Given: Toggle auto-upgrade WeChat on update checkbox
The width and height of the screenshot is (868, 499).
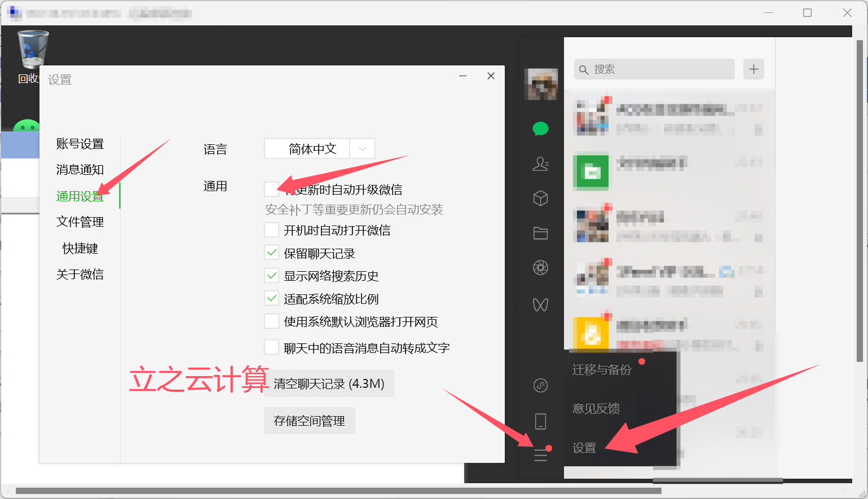Looking at the screenshot, I should point(271,189).
